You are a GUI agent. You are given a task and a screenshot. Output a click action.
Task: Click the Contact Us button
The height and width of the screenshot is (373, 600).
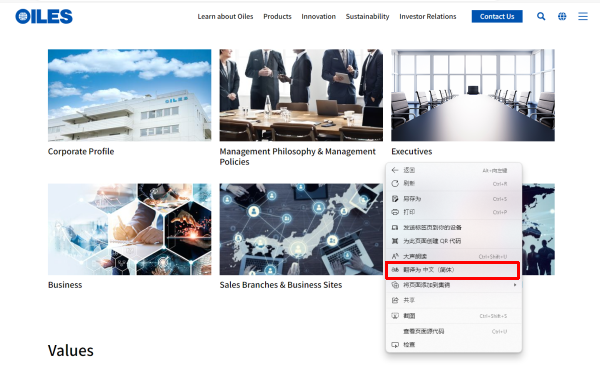(497, 16)
